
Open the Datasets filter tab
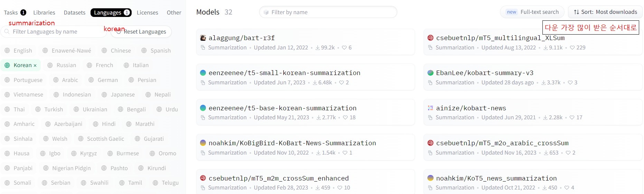tap(74, 12)
